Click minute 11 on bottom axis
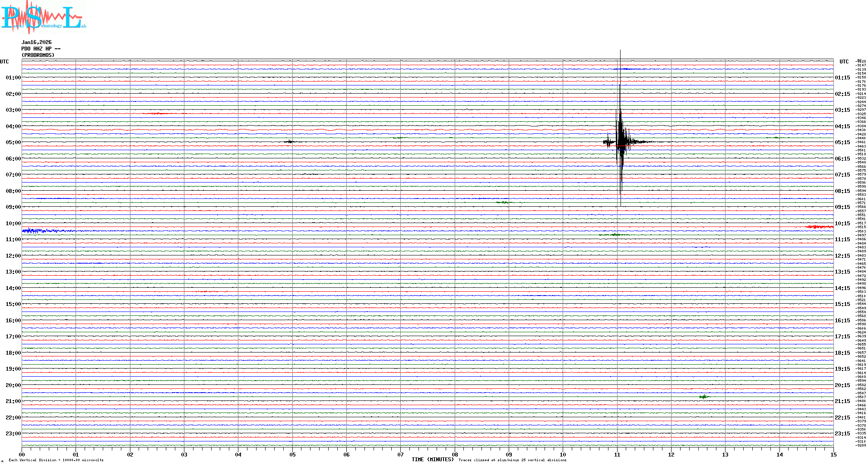868x466 pixels. 617,454
